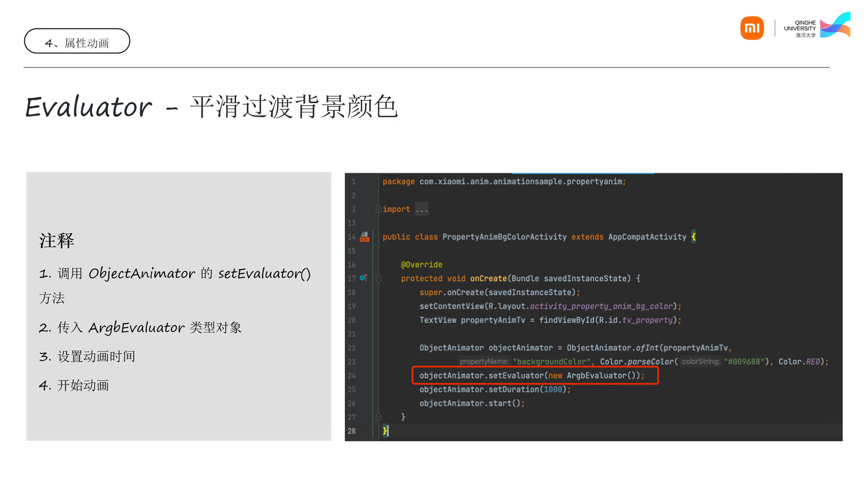The height and width of the screenshot is (489, 868).
Task: Click the bookmark icon next to PropertyAnimBgColorActivity class
Action: click(x=365, y=237)
